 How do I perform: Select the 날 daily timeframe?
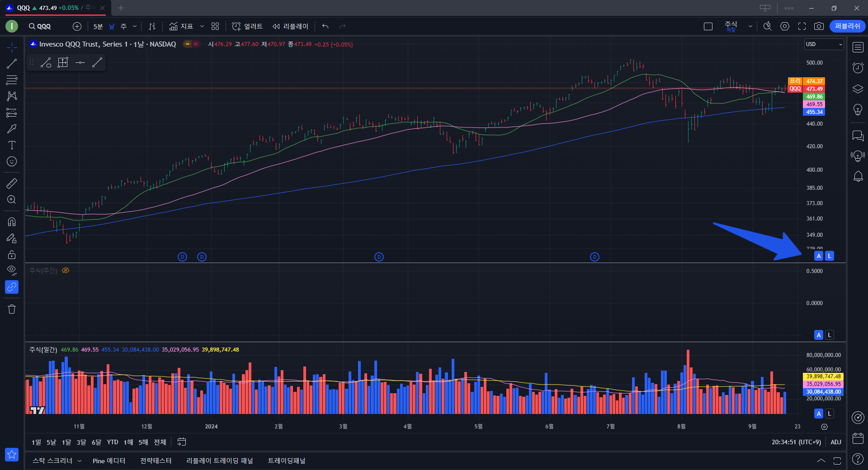[x=112, y=26]
